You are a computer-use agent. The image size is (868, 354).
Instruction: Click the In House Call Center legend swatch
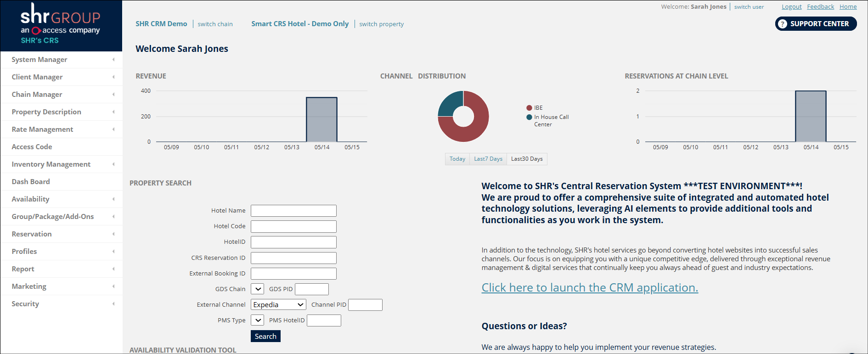(529, 117)
